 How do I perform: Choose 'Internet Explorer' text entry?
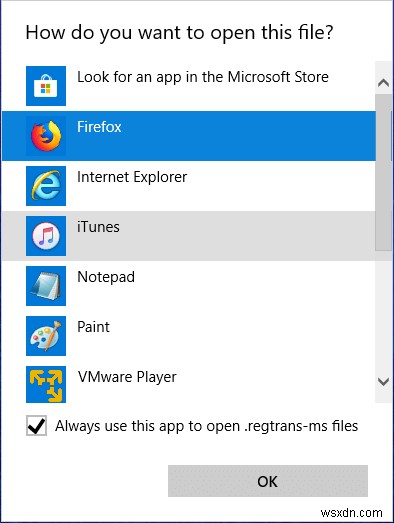(132, 177)
